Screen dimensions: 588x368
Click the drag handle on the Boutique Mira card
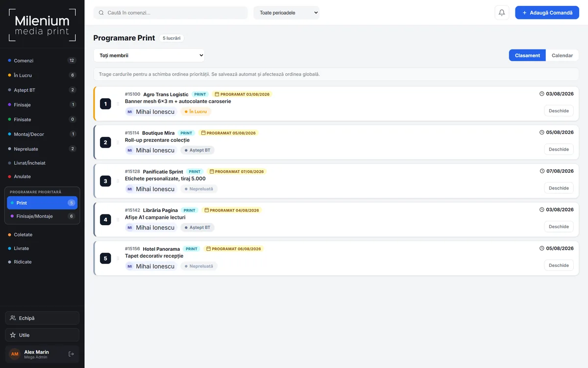(x=118, y=142)
